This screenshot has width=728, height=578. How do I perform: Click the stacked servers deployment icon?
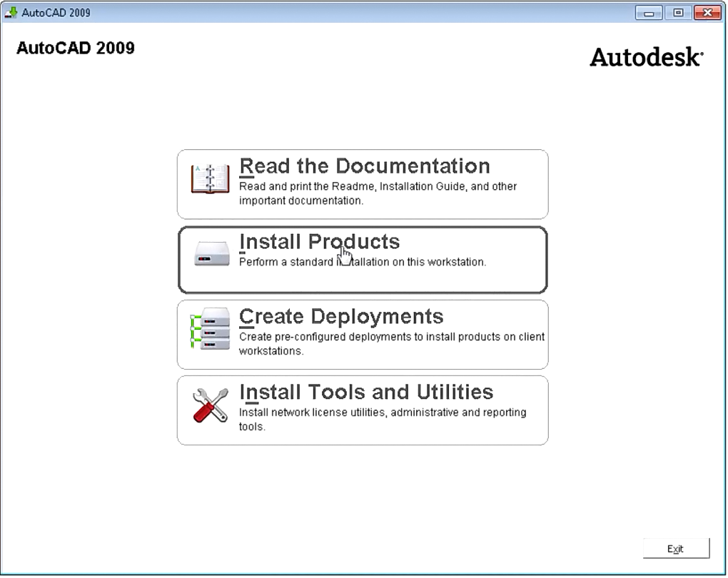tap(211, 328)
